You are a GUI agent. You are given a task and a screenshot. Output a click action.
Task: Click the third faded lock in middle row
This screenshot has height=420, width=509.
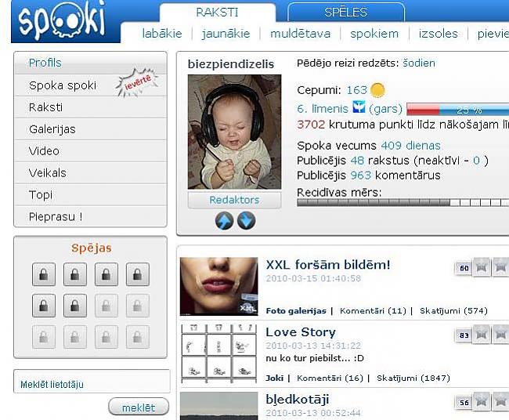[106, 306]
